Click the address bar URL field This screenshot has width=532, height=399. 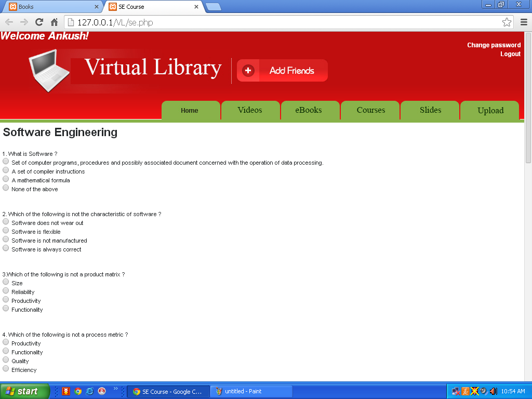tap(284, 22)
